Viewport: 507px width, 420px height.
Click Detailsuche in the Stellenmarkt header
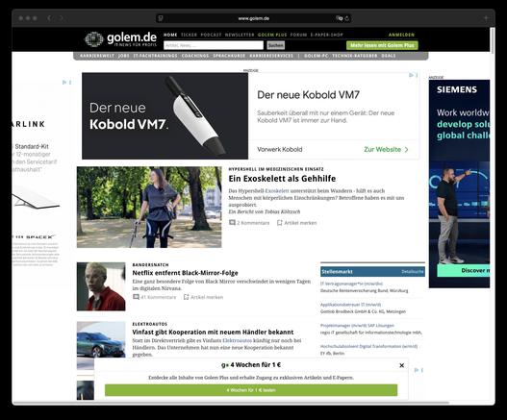tap(413, 272)
